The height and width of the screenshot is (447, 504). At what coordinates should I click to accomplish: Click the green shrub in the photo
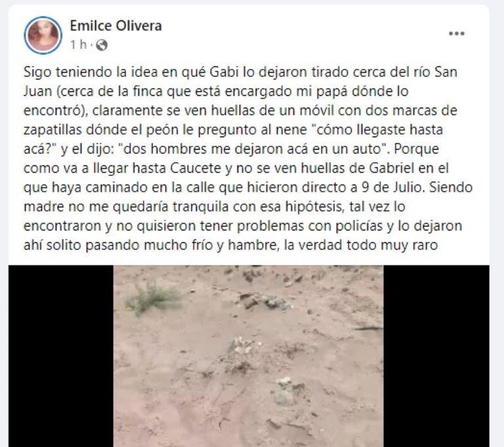click(151, 297)
